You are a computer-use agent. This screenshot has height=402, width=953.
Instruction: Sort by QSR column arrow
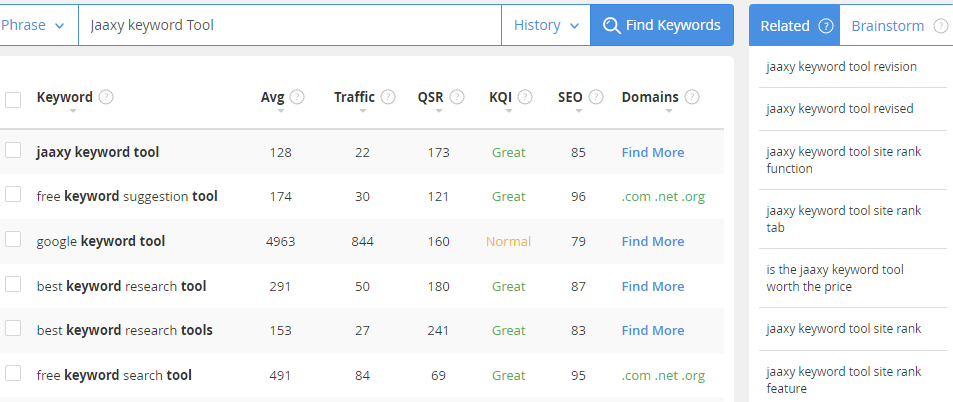[438, 111]
